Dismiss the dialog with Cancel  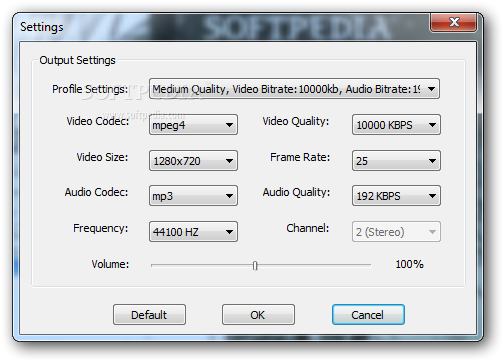point(368,315)
